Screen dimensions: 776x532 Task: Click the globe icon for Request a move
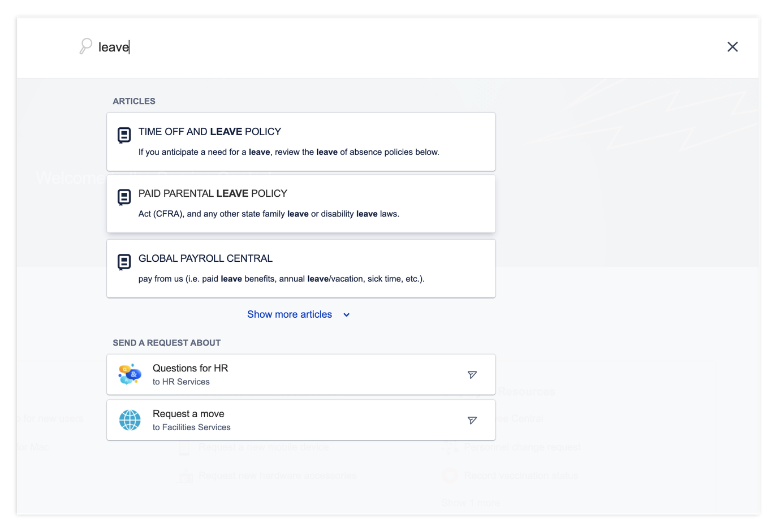130,420
